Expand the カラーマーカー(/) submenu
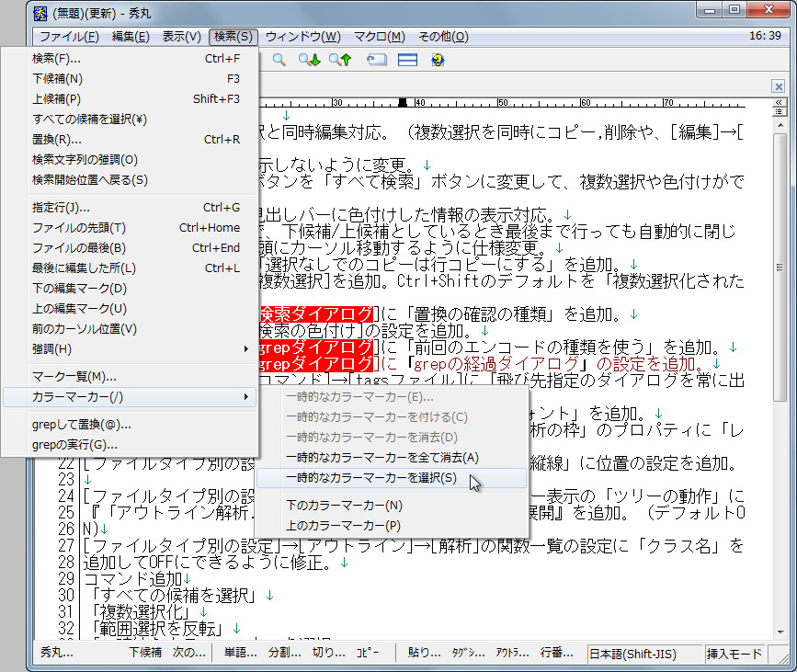 (x=130, y=397)
